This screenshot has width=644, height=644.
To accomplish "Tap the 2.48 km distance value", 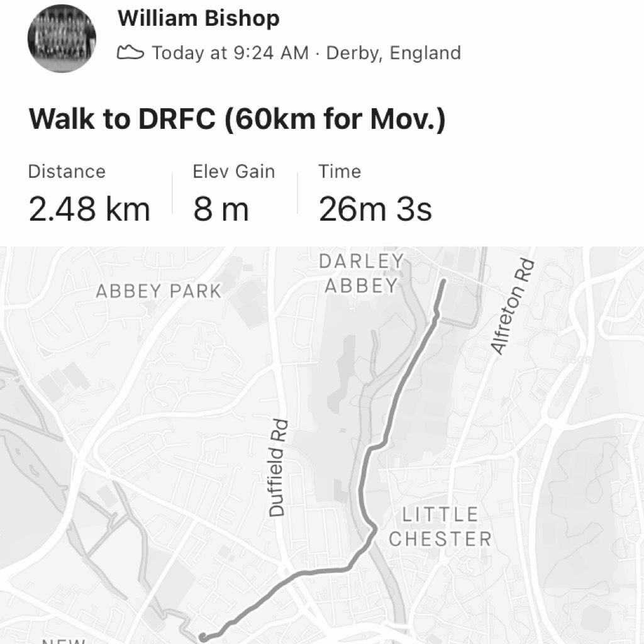I will pos(89,209).
